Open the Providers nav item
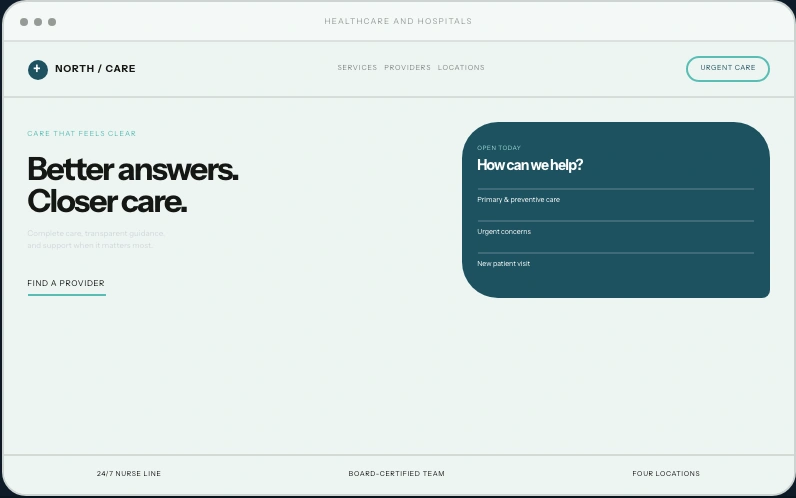This screenshot has width=796, height=498. click(x=407, y=68)
